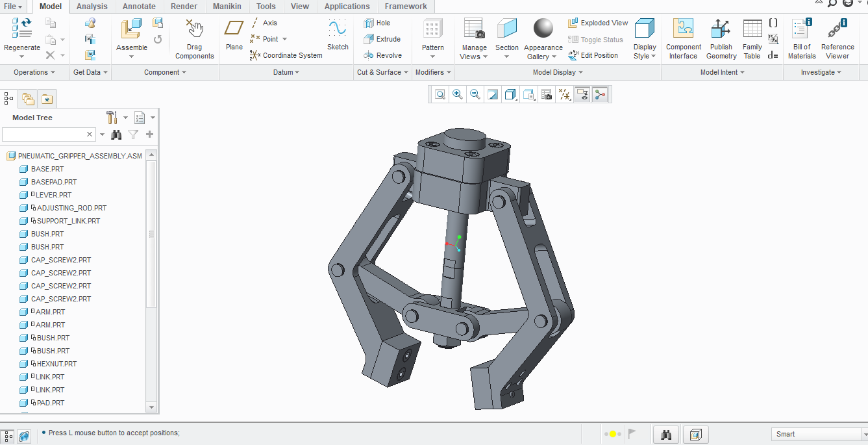868x445 pixels.
Task: Open the File menu
Action: pos(14,6)
